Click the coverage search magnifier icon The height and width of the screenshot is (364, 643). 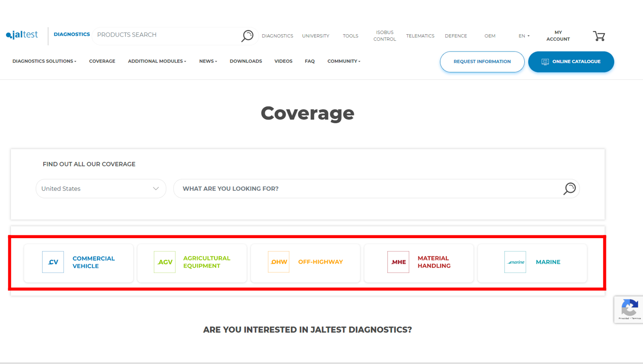click(569, 188)
